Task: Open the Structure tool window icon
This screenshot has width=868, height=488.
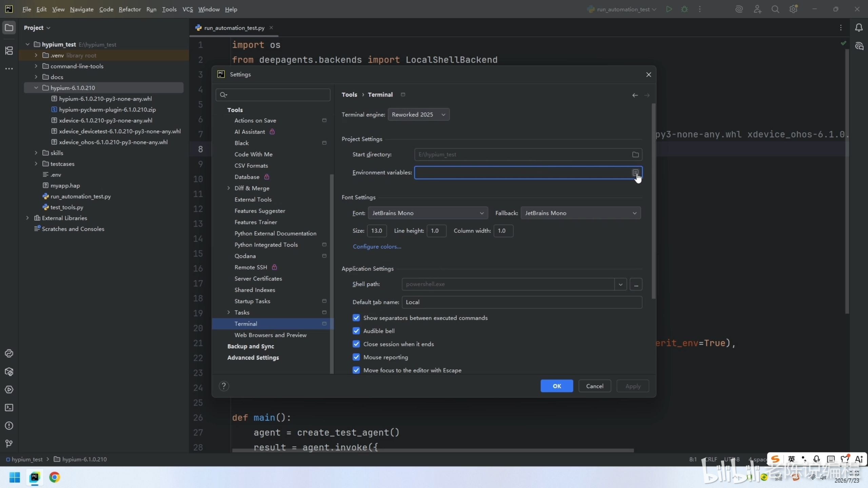Action: [9, 50]
